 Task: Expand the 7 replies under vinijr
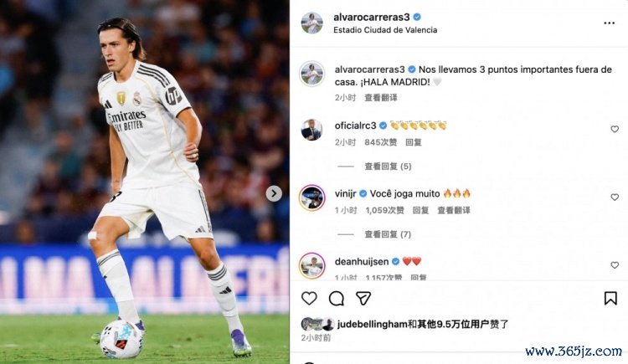(x=388, y=234)
